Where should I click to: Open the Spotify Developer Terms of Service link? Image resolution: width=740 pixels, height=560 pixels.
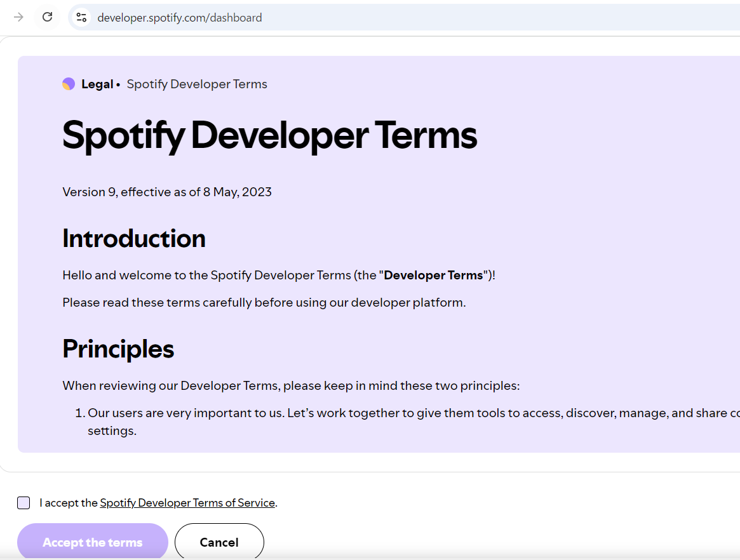click(x=187, y=503)
